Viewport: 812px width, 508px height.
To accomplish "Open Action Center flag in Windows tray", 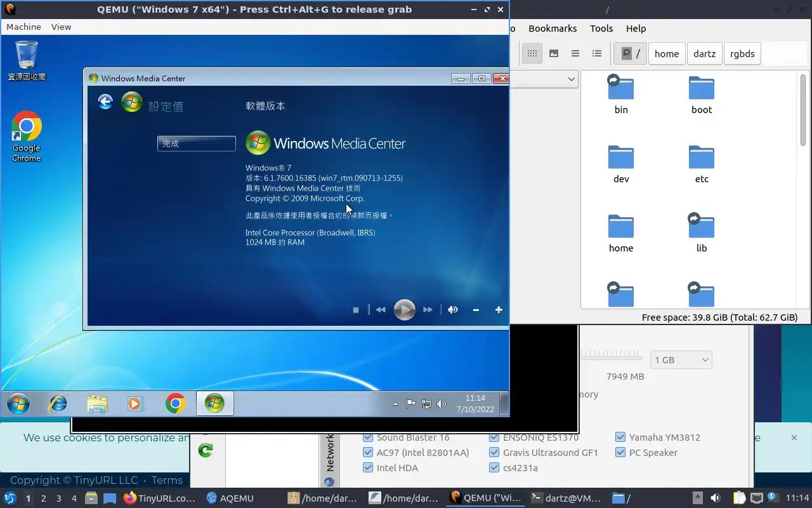I will (411, 404).
